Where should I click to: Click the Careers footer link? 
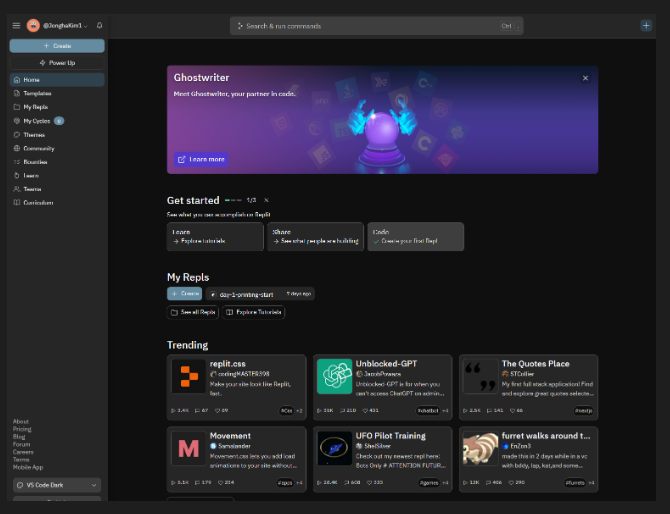[23, 452]
